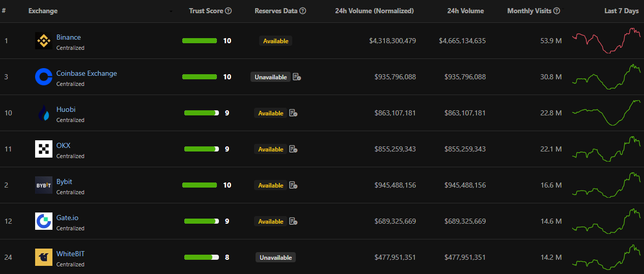Sort by 24h Volume column header

pos(465,11)
